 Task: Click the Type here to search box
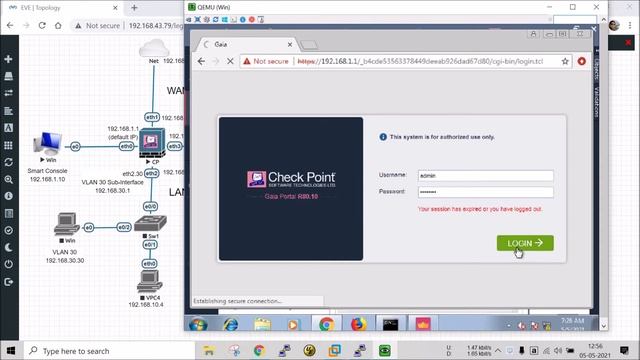point(108,351)
